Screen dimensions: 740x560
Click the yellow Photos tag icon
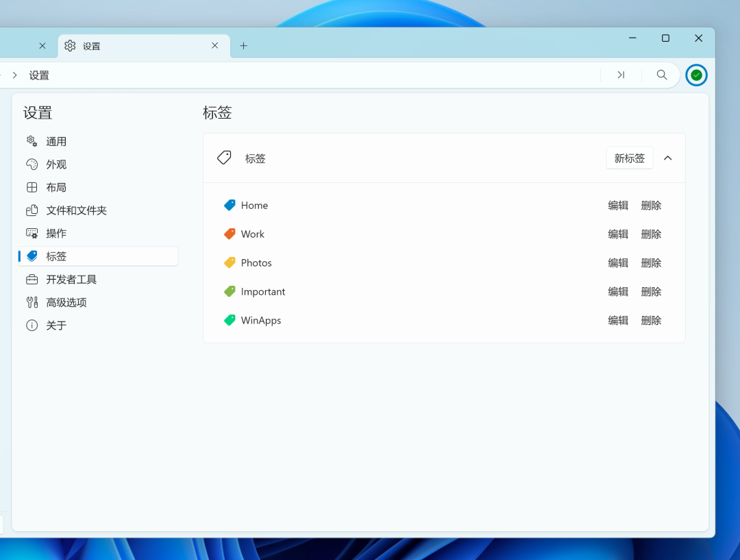pyautogui.click(x=230, y=263)
